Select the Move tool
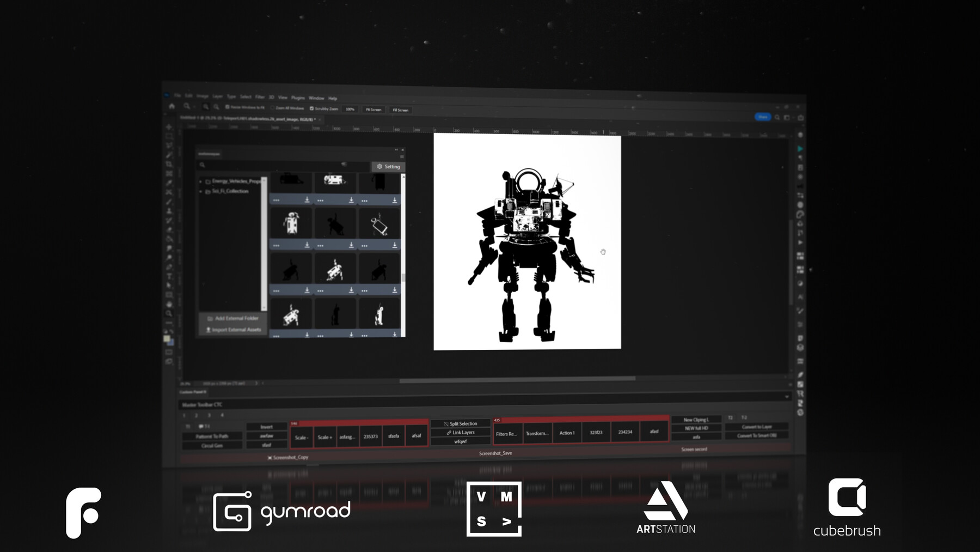980x552 pixels. [x=169, y=127]
